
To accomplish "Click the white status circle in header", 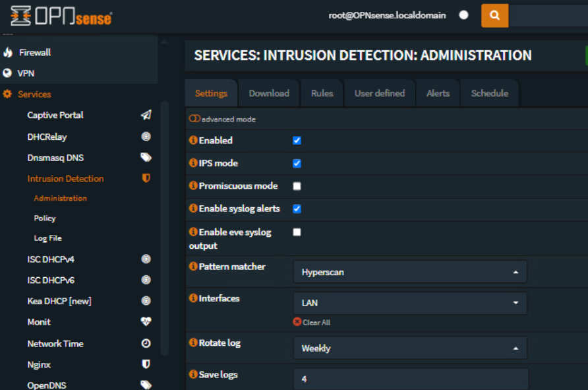I will coord(463,15).
